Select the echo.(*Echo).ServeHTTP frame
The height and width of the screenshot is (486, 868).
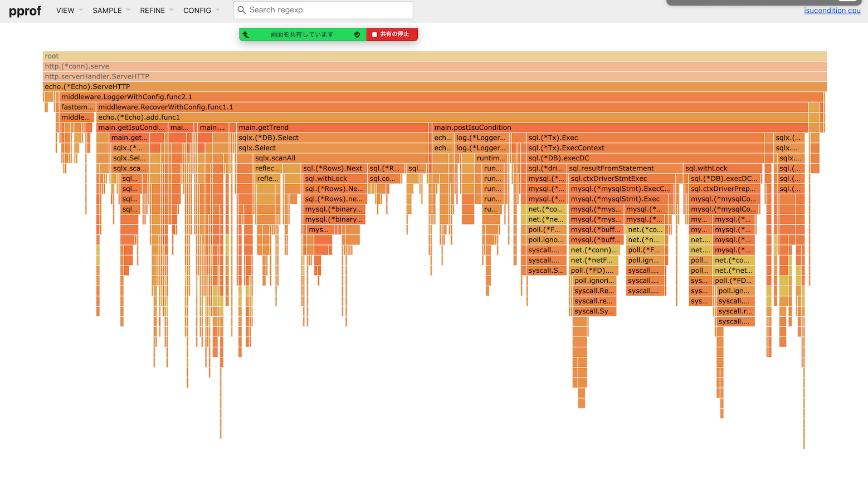tap(435, 87)
